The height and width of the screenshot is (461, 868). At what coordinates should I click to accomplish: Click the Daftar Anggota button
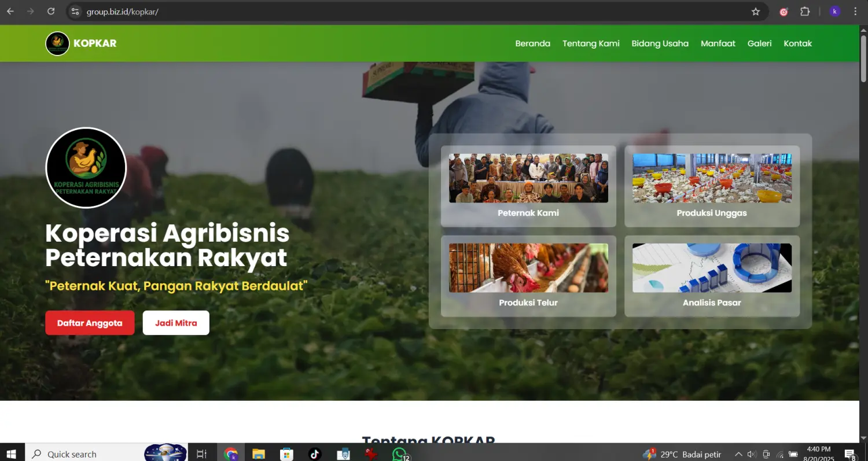tap(90, 322)
